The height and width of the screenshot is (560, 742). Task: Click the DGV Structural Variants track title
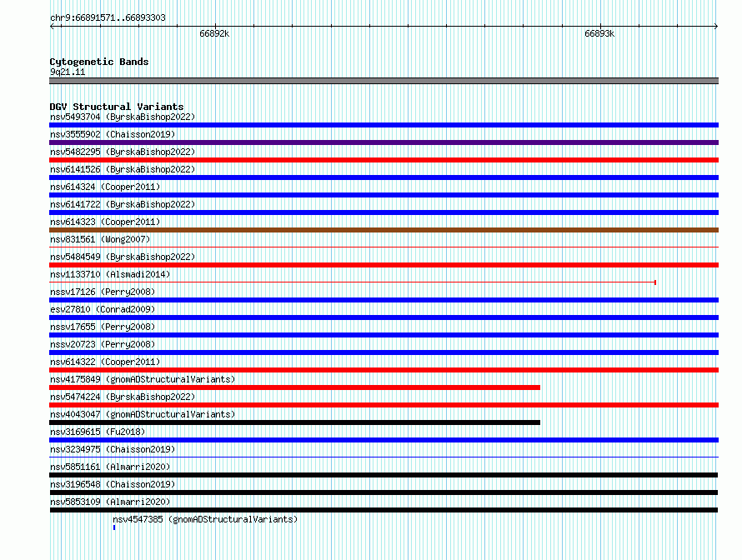[x=117, y=107]
